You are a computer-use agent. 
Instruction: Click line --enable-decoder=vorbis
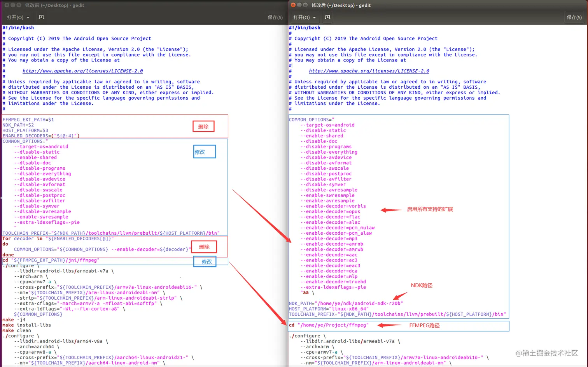click(x=333, y=206)
